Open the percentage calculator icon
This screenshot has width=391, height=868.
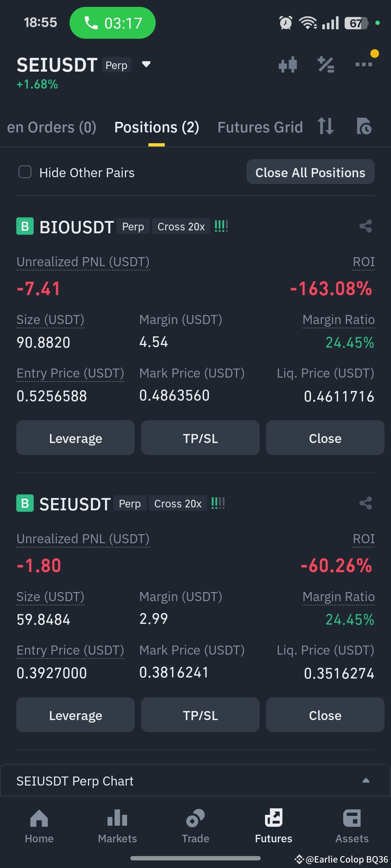(x=326, y=65)
